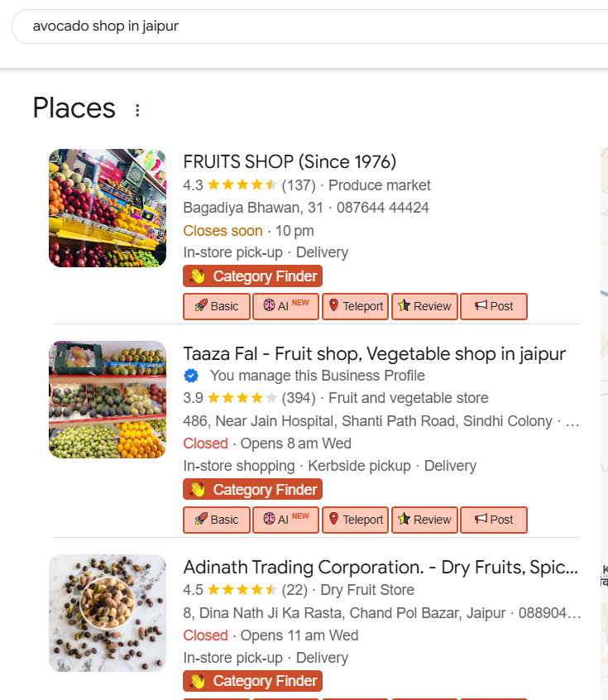This screenshot has height=700, width=608.
Task: Click Post button under Taaza Fal
Action: tap(493, 520)
